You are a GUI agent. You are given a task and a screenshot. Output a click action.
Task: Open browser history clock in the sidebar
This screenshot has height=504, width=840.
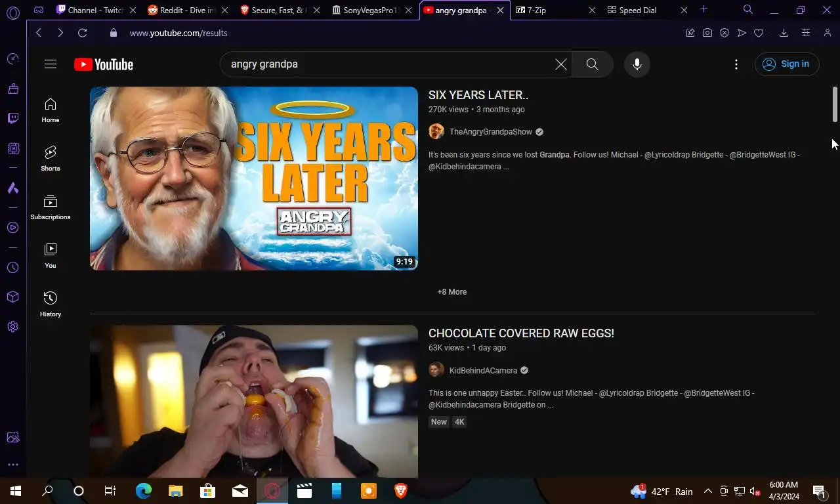(12, 268)
